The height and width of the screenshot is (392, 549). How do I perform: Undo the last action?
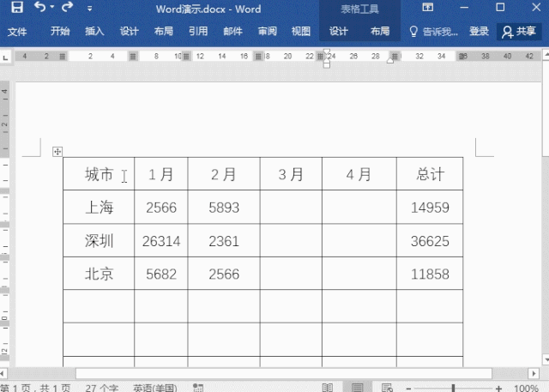(40, 7)
